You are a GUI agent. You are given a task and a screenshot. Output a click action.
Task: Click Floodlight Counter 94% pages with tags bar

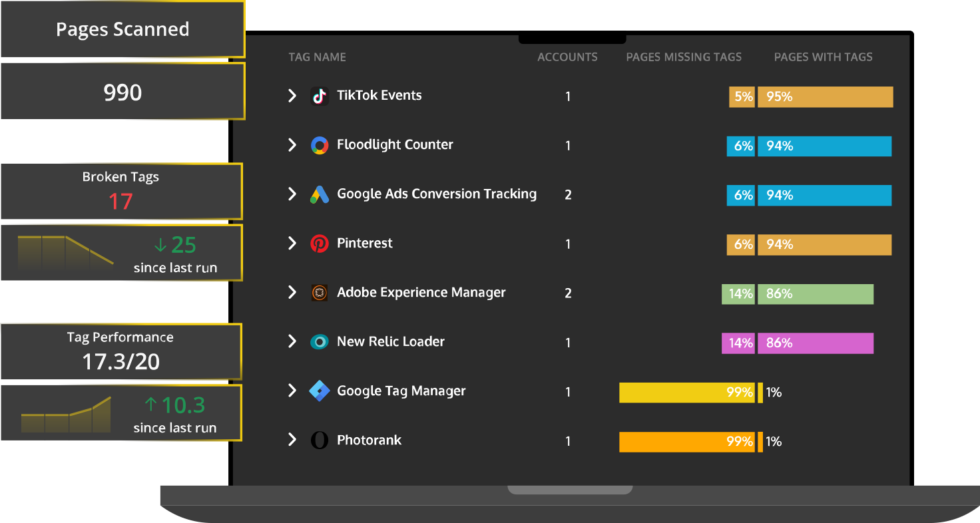tap(825, 146)
